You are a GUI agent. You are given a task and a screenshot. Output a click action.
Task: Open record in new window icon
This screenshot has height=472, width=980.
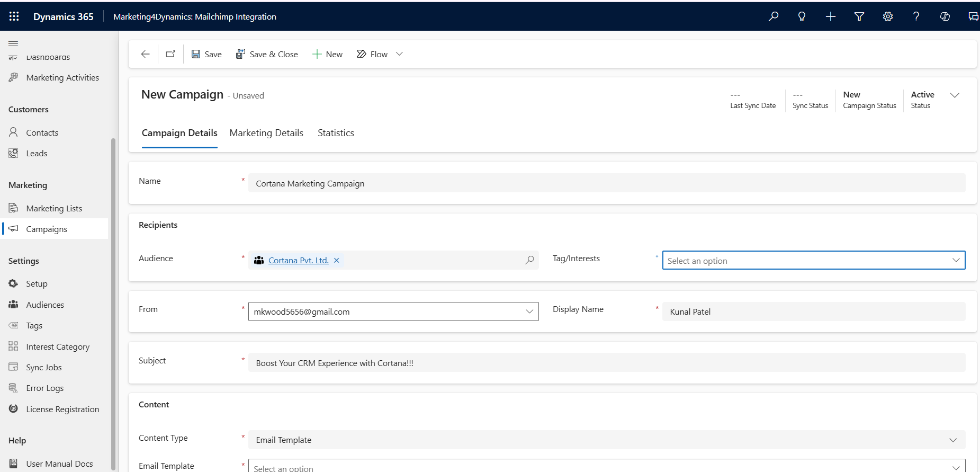pos(170,54)
